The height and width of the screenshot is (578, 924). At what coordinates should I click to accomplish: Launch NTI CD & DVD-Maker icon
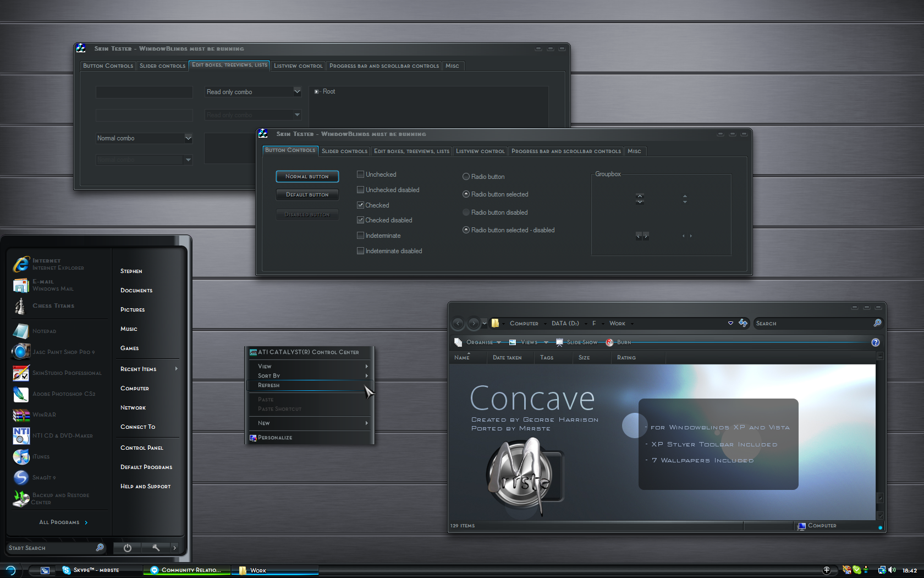(21, 435)
